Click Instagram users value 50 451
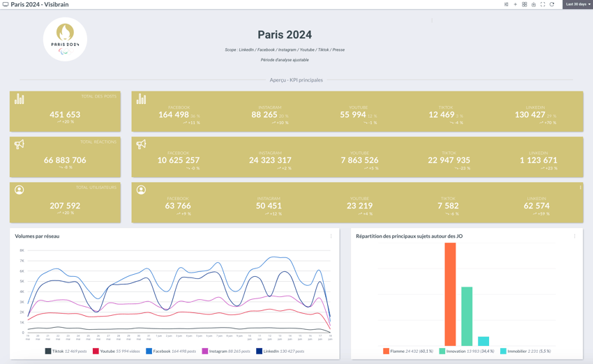 (269, 206)
